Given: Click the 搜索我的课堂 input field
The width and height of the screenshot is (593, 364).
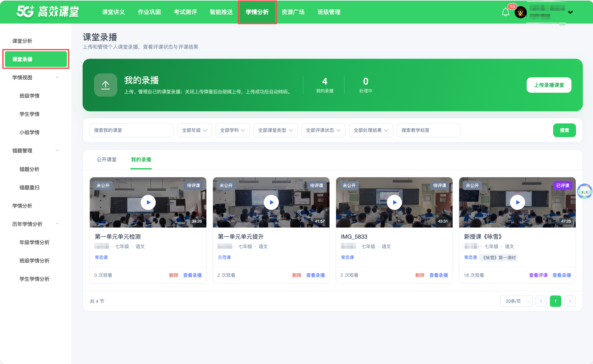Looking at the screenshot, I should [x=131, y=130].
